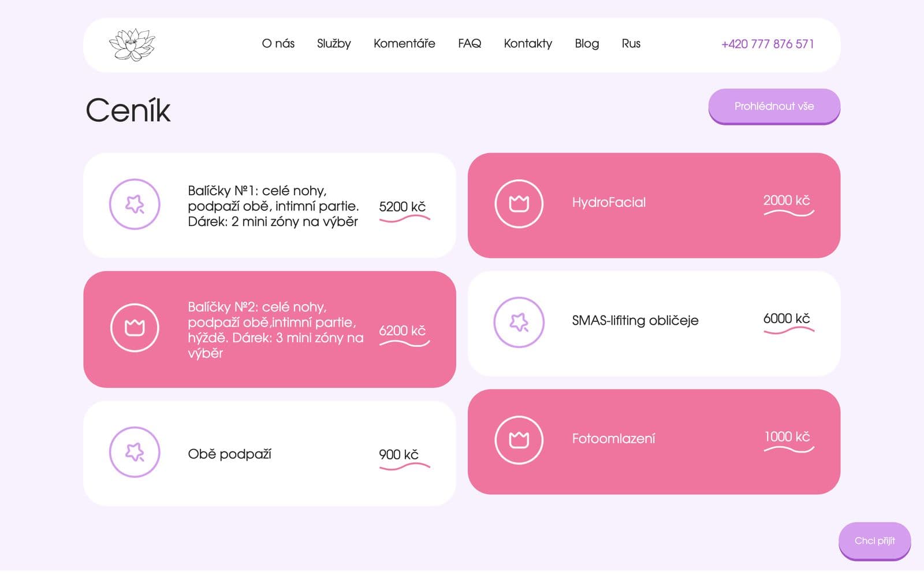This screenshot has width=924, height=578.
Task: Click the Ceník heading
Action: click(x=128, y=110)
